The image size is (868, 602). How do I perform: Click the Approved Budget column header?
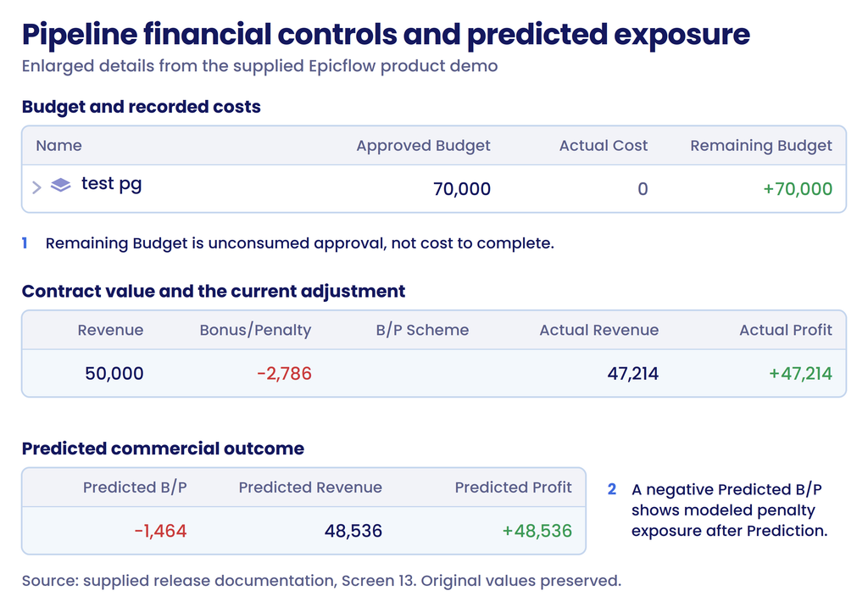(x=423, y=146)
